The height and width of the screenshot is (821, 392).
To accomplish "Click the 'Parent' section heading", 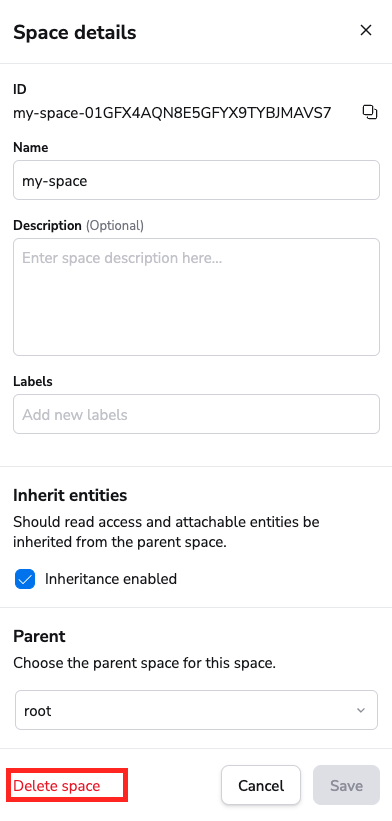I will [39, 637].
